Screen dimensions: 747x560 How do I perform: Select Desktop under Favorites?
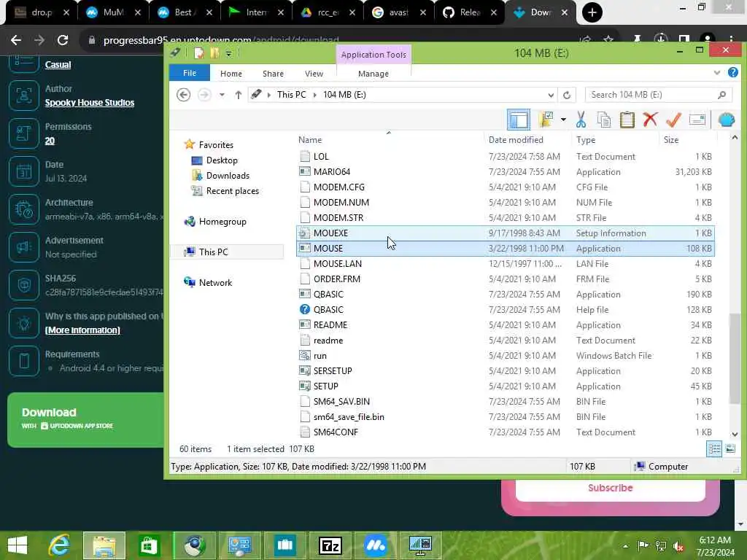(222, 160)
